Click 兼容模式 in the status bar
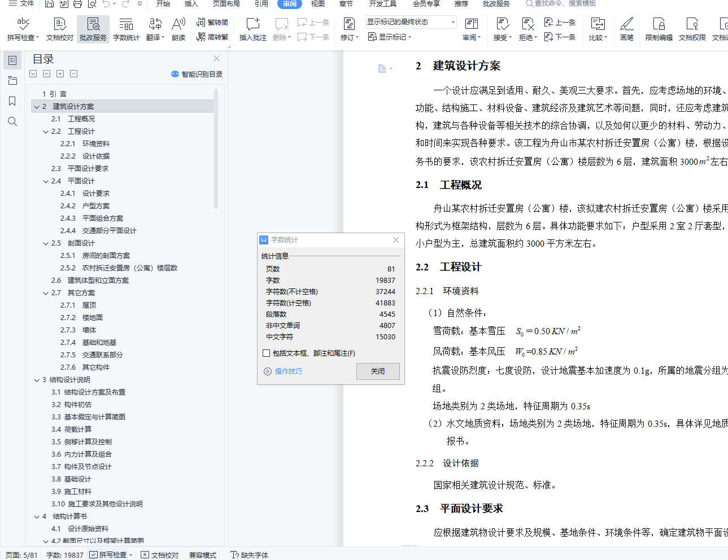The width and height of the screenshot is (728, 560). tap(203, 555)
